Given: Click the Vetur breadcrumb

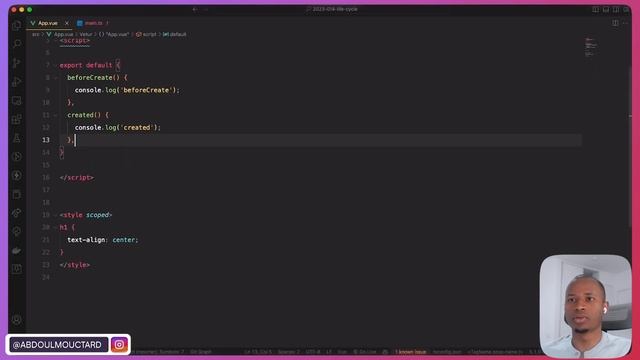Looking at the screenshot, I should [86, 34].
